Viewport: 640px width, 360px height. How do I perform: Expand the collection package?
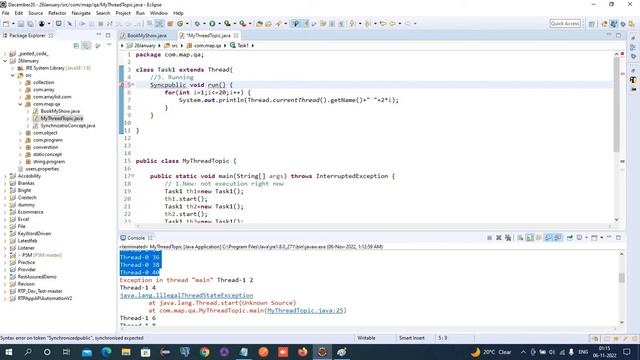tap(20, 82)
